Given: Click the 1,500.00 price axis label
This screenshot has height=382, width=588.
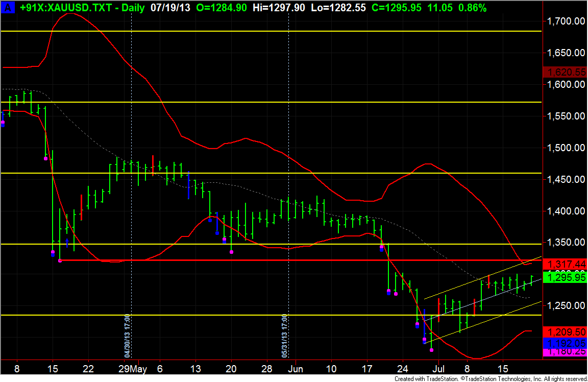Looking at the screenshot, I should point(566,148).
